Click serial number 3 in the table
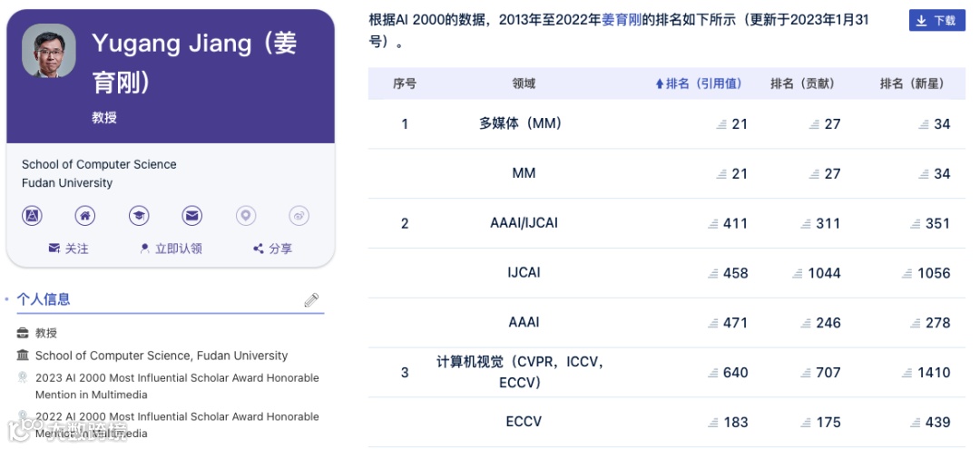This screenshot has width=980, height=449. [x=405, y=373]
